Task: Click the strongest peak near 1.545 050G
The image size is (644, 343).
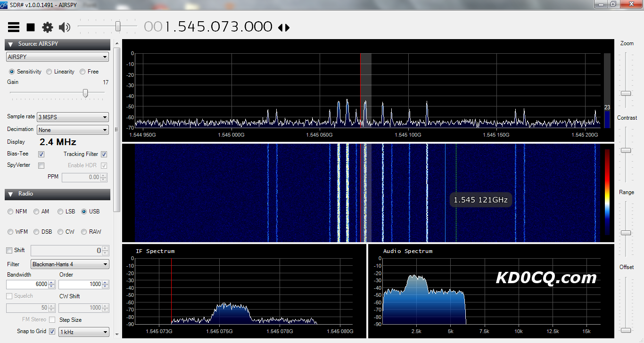Action: (x=347, y=112)
